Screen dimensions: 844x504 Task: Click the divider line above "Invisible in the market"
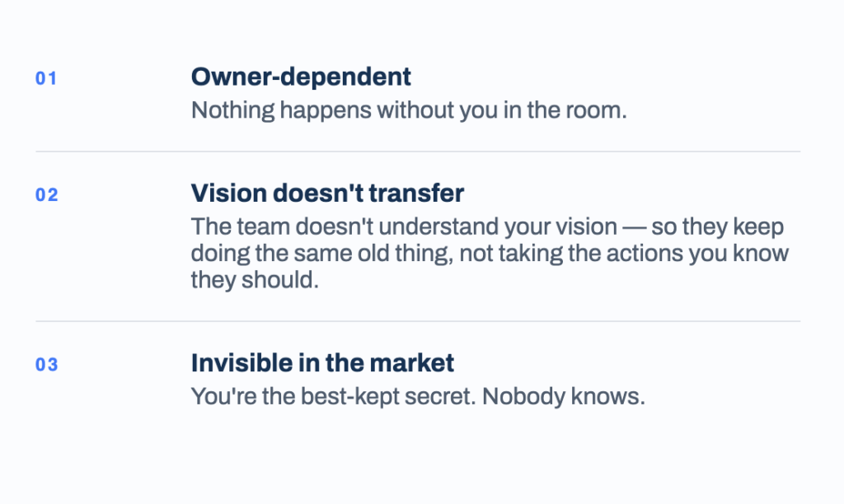pos(418,322)
